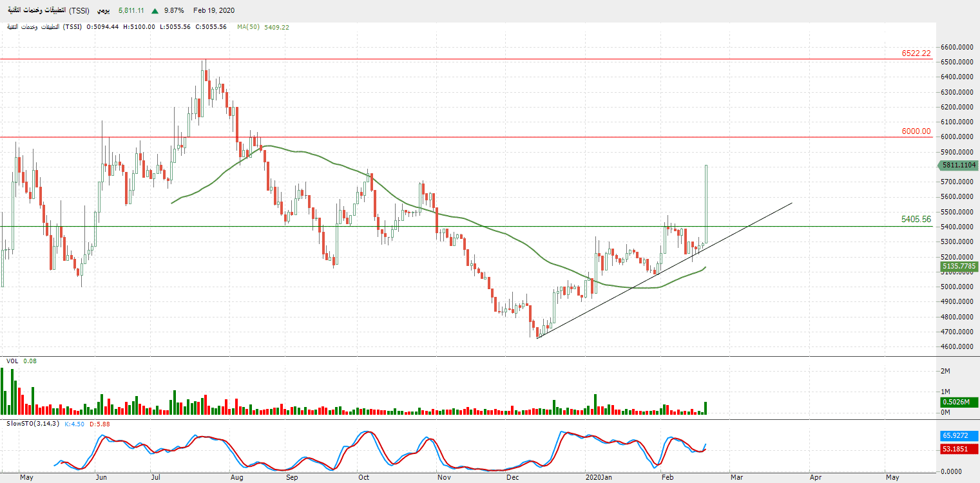The height and width of the screenshot is (483, 980).
Task: Click the 'Jun' label on the time axis
Action: pyautogui.click(x=101, y=478)
